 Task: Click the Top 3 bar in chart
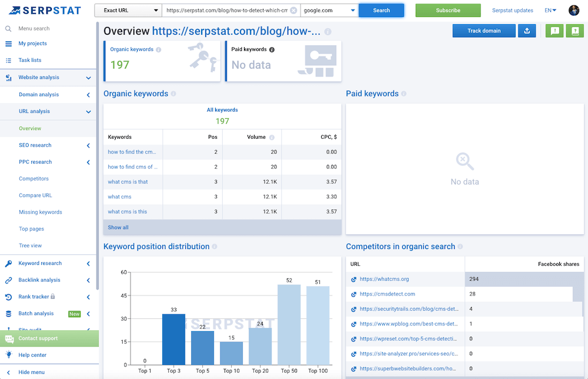click(x=173, y=339)
